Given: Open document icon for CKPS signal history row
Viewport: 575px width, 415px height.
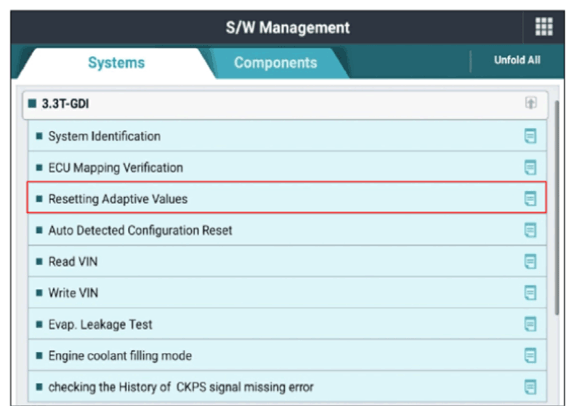Looking at the screenshot, I should (x=530, y=387).
